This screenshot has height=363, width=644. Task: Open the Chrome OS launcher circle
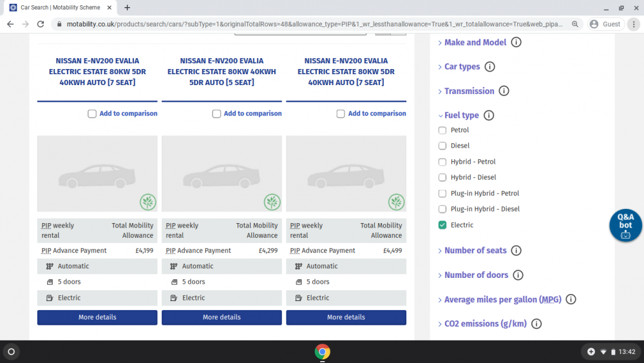tap(11, 352)
